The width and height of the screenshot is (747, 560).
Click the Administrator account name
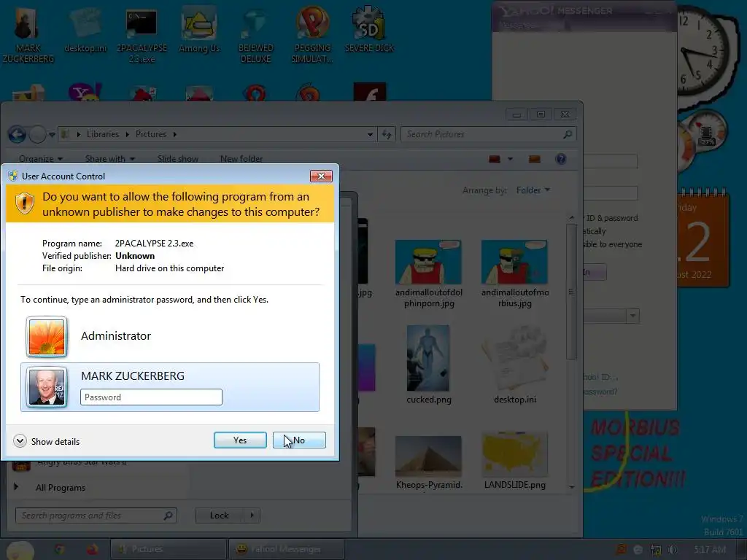(116, 336)
